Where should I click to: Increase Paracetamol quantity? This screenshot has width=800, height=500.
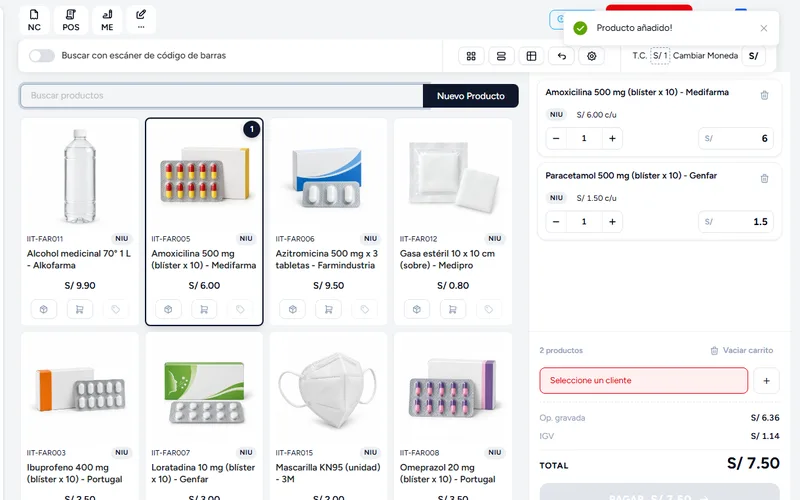[x=612, y=221]
